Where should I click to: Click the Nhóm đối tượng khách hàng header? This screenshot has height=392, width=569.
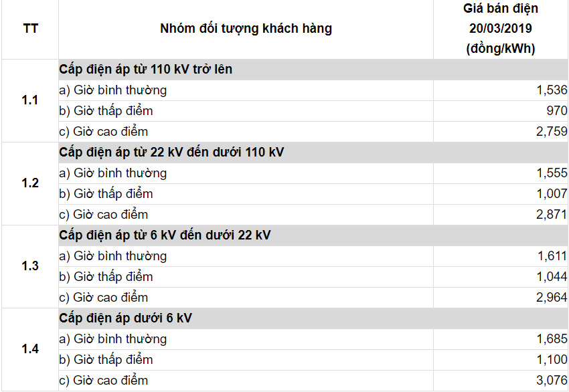246,29
